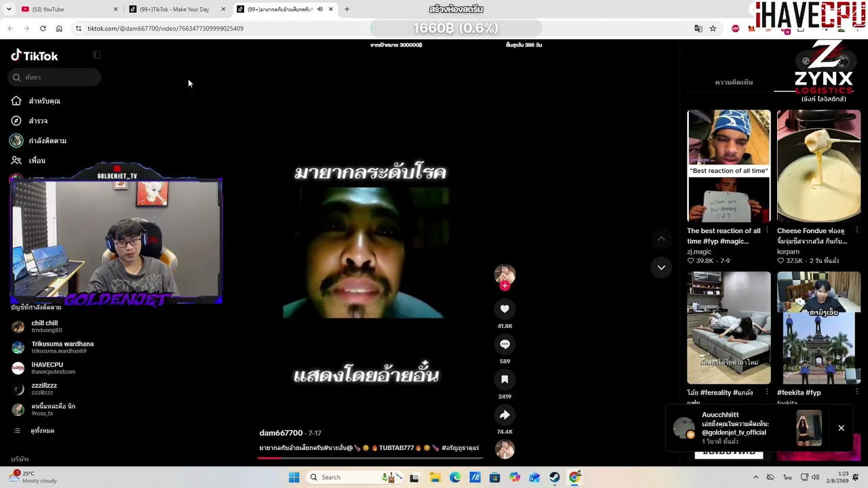Bookmark the video with favorites icon
Viewport: 868px width, 488px height.
[x=505, y=380]
